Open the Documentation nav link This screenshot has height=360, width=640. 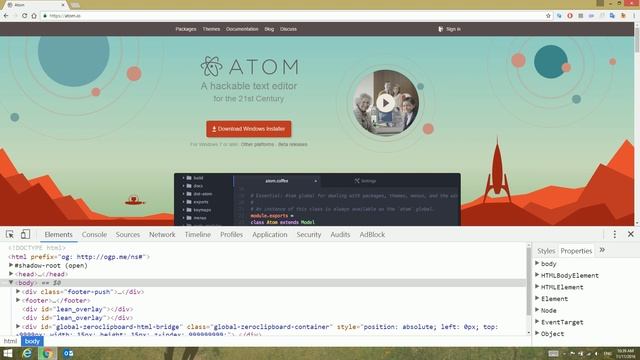(x=242, y=29)
